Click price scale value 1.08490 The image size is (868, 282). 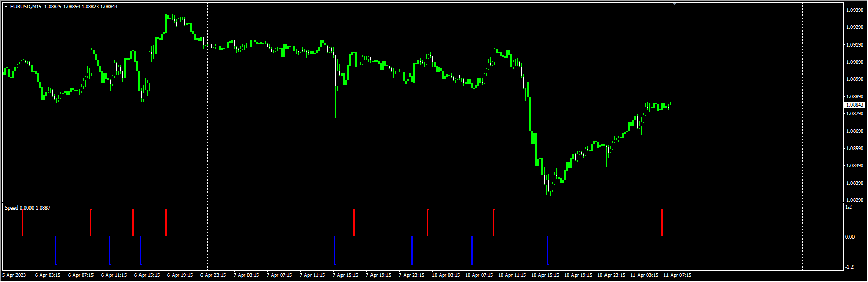click(x=855, y=166)
